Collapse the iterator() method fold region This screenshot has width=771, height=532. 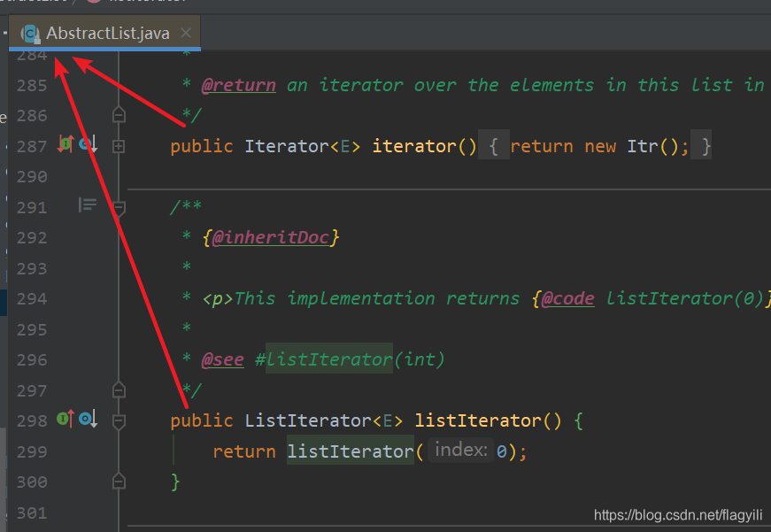click(x=118, y=144)
